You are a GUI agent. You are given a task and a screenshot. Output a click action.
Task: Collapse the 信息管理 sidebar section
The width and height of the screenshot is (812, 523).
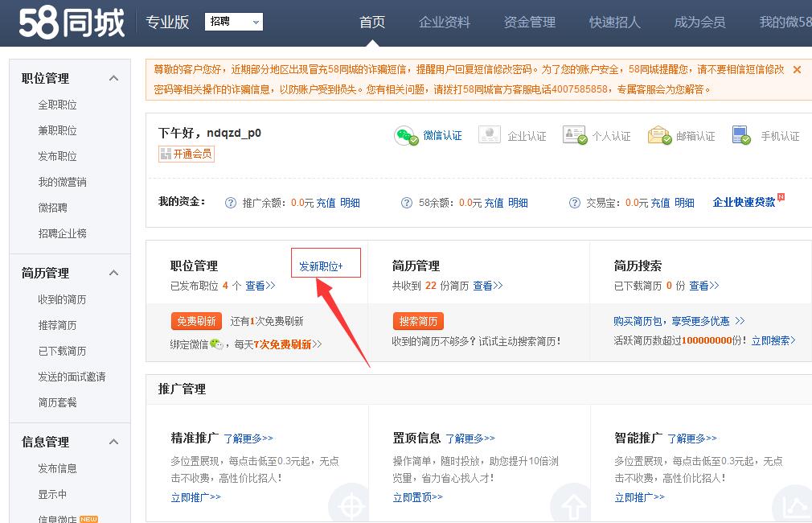click(114, 442)
